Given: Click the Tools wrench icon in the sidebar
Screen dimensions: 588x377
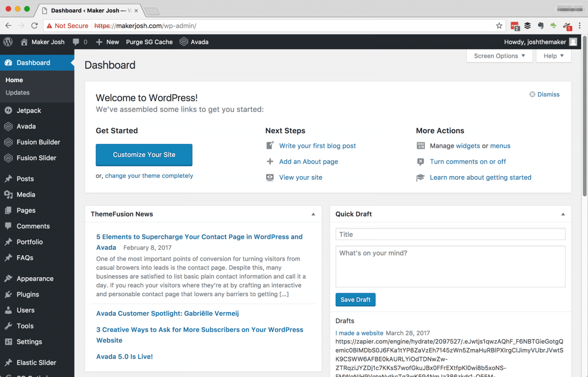Looking at the screenshot, I should pyautogui.click(x=8, y=326).
